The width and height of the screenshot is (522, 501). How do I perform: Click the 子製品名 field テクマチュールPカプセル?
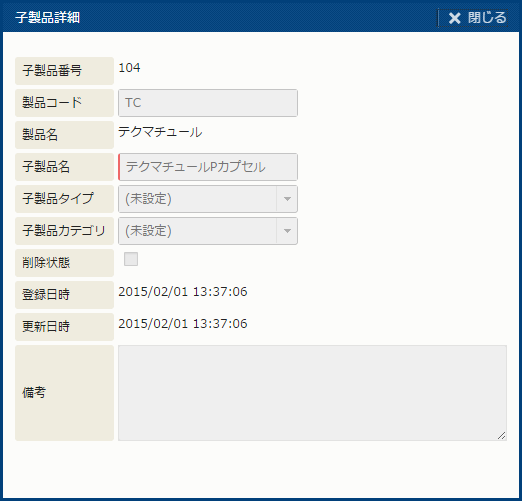point(208,167)
